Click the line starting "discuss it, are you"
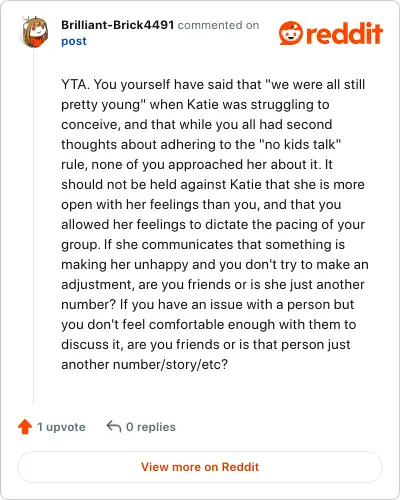This screenshot has height=500, width=400. click(x=206, y=344)
